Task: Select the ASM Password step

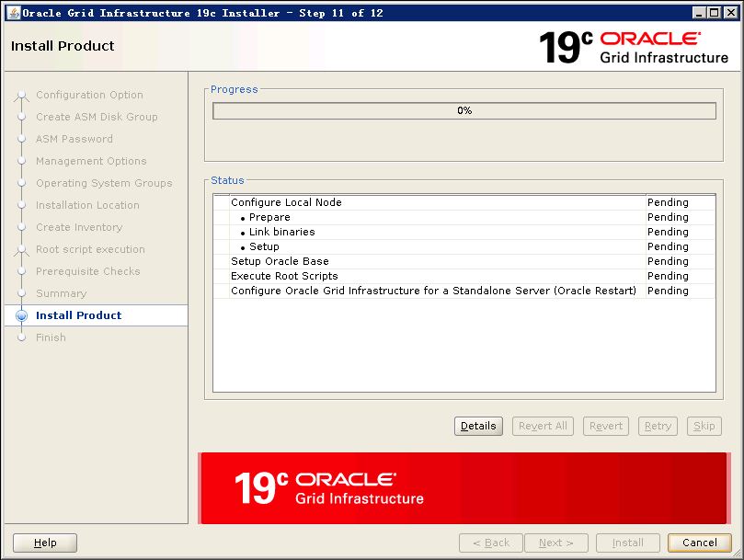Action: (x=74, y=139)
